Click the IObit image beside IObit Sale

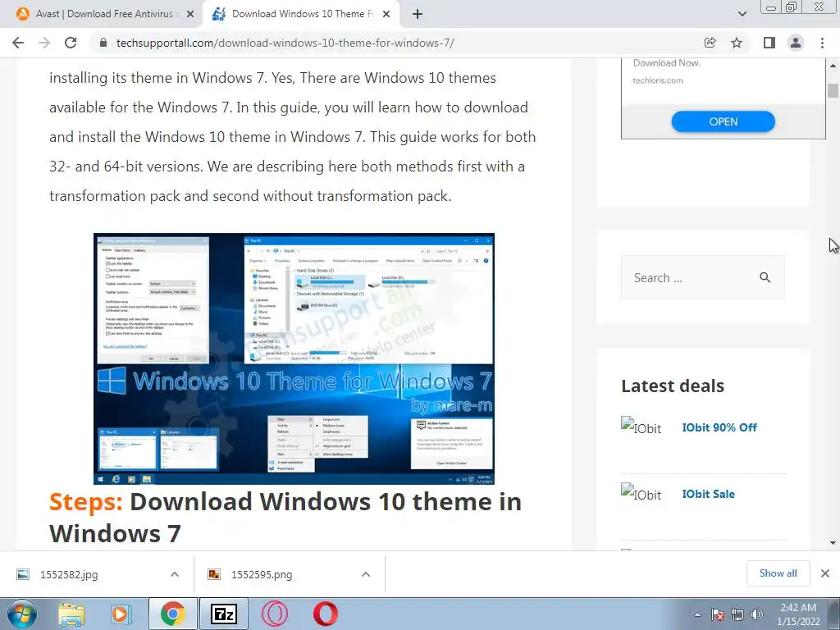click(x=641, y=493)
